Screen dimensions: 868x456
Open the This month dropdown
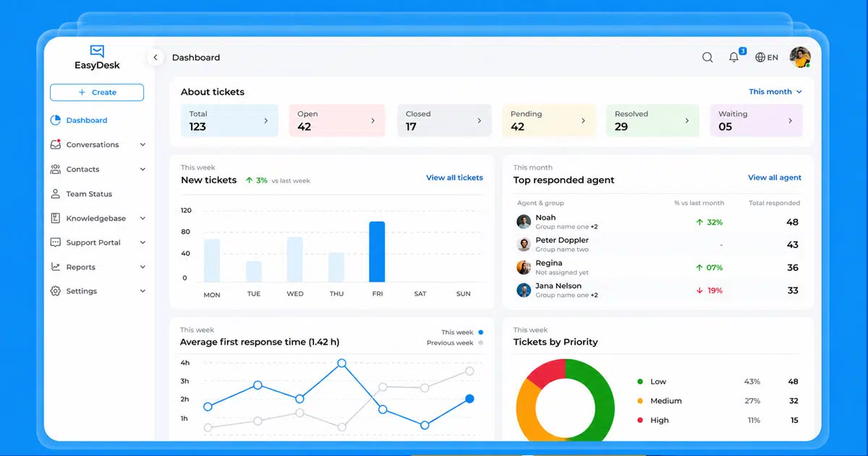point(775,92)
